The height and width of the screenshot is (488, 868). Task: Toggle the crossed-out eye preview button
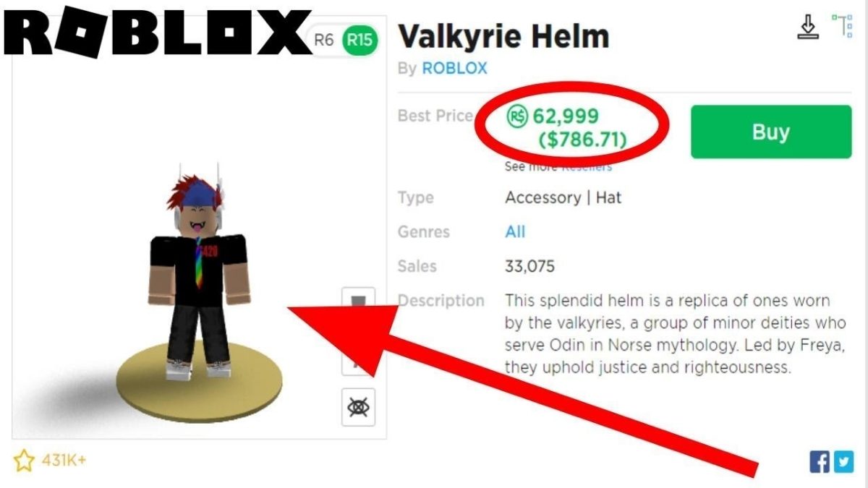coord(358,408)
